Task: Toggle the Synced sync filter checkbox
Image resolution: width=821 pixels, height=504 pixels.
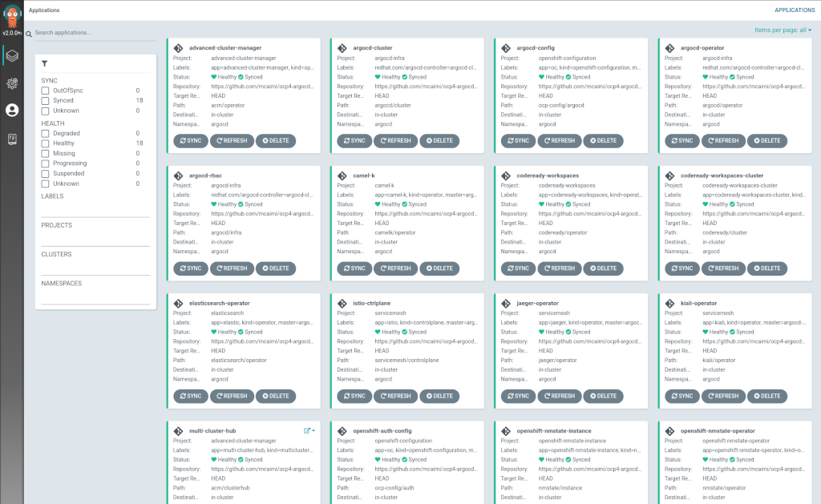Action: 45,100
